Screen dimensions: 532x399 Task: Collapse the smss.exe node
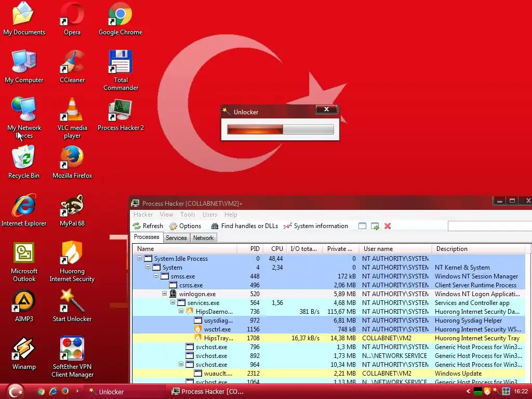pyautogui.click(x=156, y=276)
